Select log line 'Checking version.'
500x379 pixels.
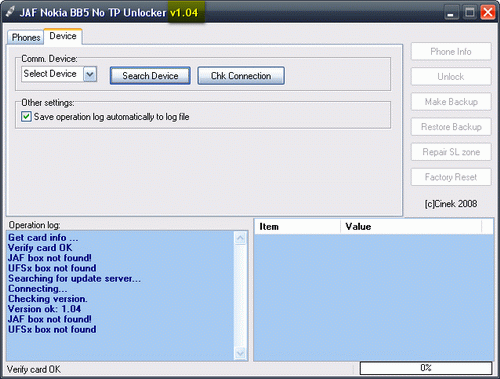coord(48,299)
